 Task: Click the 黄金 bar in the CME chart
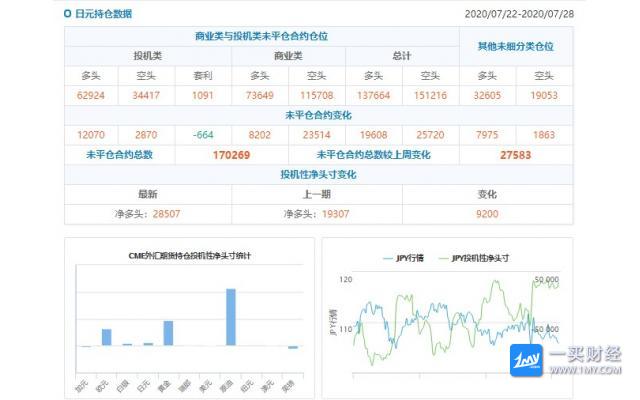(168, 333)
